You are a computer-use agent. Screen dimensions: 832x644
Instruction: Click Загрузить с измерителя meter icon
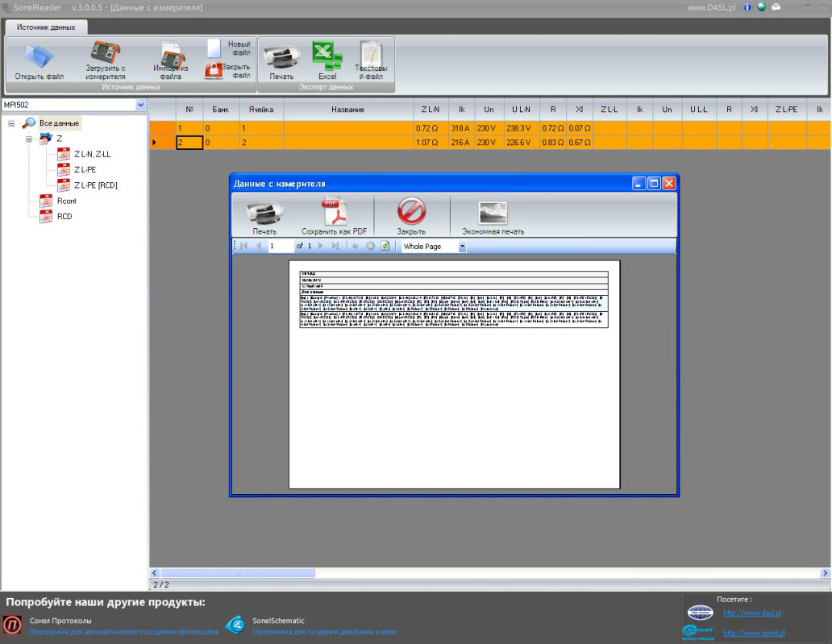106,52
